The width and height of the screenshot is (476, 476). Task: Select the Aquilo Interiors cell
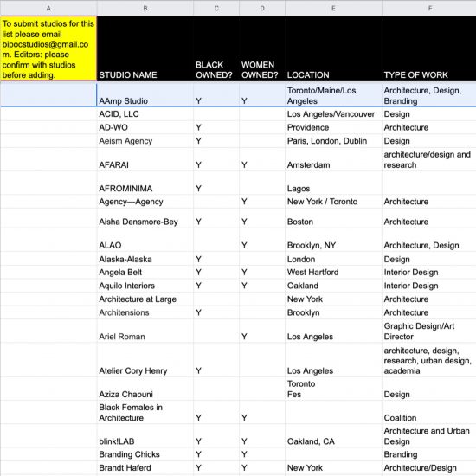click(x=145, y=286)
